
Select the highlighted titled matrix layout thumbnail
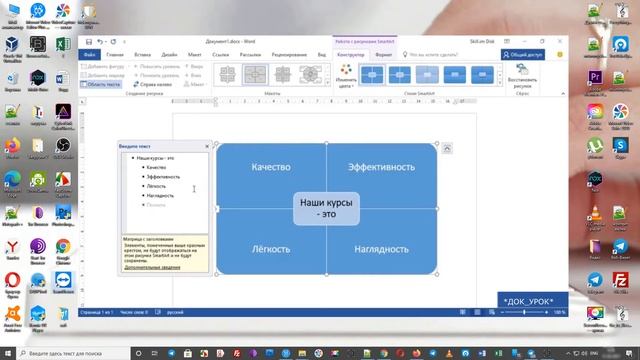(255, 75)
